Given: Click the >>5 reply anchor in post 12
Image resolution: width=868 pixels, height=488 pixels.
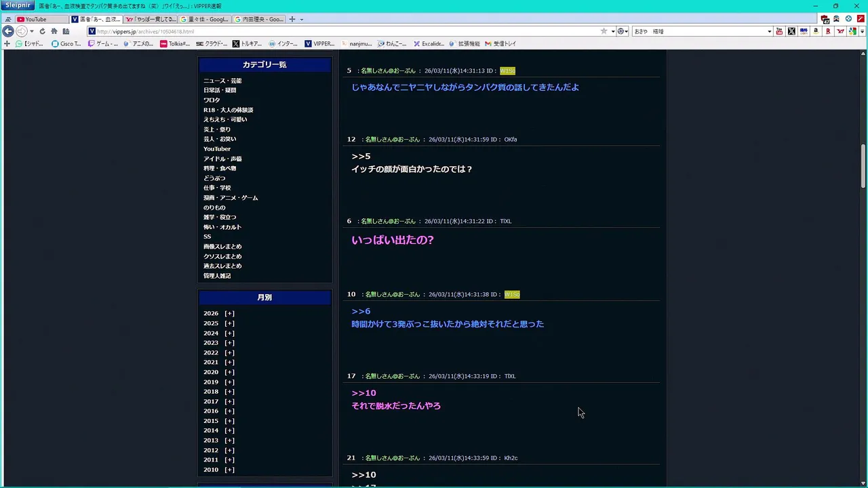Looking at the screenshot, I should coord(361,157).
